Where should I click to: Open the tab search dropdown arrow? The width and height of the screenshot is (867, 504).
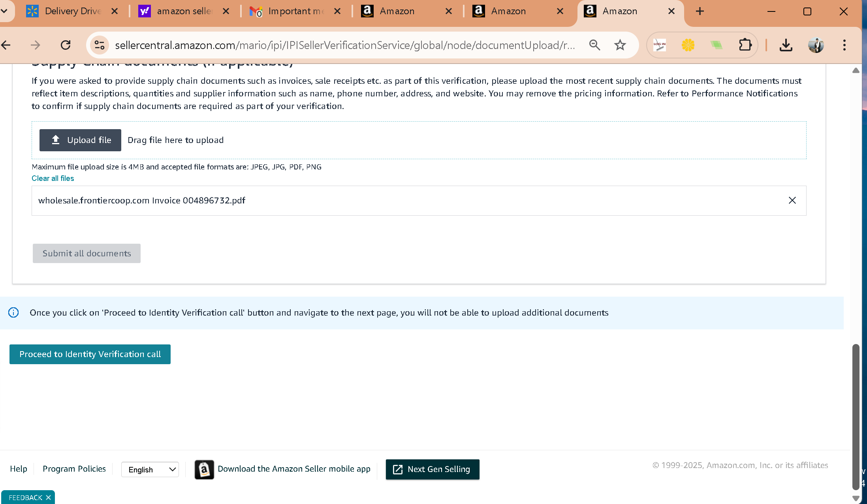pos(4,11)
